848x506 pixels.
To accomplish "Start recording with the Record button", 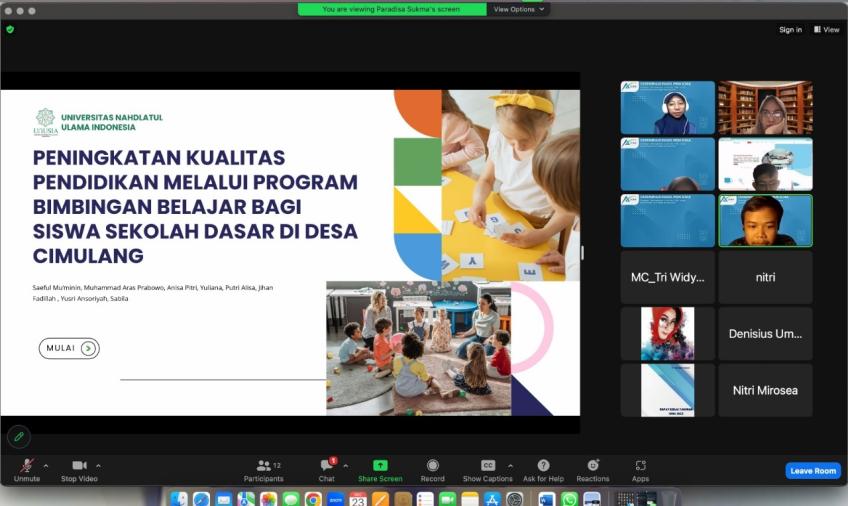I will pyautogui.click(x=433, y=470).
